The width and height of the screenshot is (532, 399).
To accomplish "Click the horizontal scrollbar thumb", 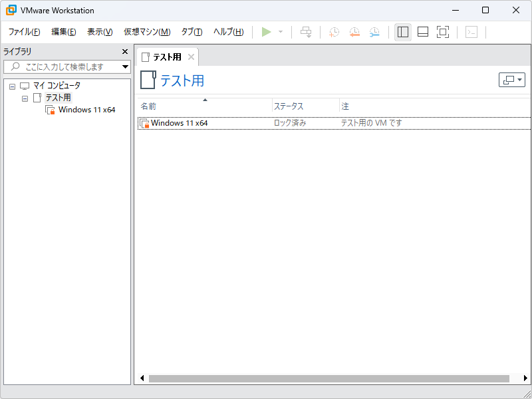I will tap(329, 378).
